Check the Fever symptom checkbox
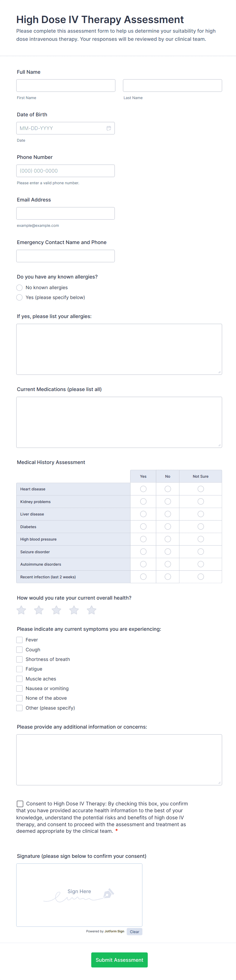This screenshot has width=236, height=980. pos(19,640)
